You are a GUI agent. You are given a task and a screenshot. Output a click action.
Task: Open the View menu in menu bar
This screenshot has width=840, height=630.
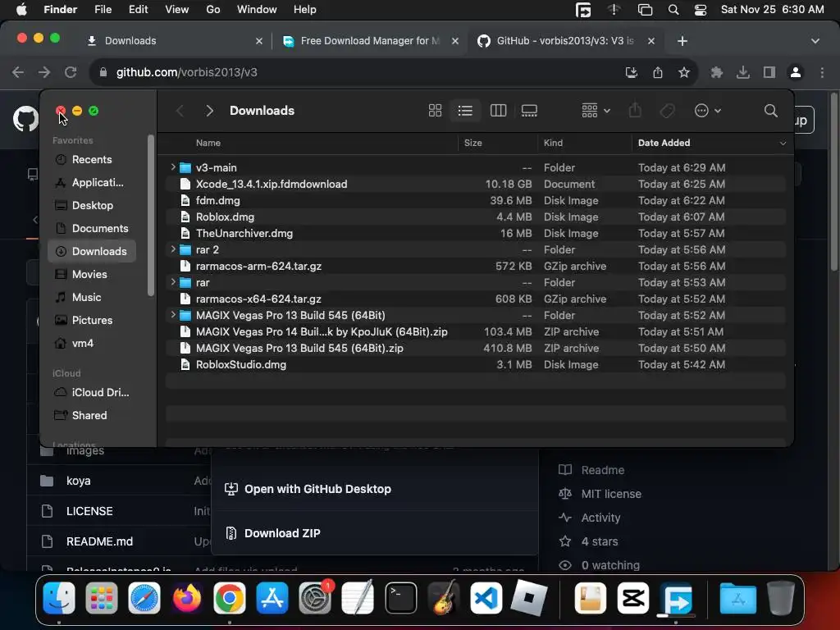[x=177, y=10]
